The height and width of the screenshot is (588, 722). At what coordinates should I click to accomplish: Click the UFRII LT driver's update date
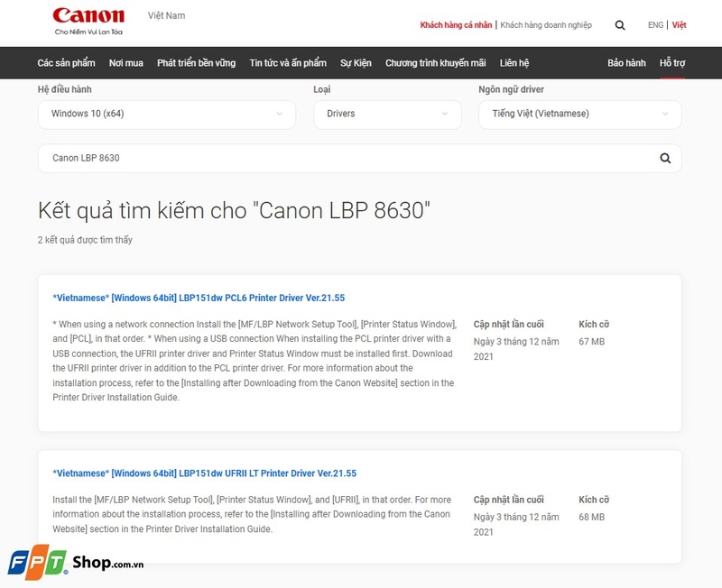(x=516, y=525)
